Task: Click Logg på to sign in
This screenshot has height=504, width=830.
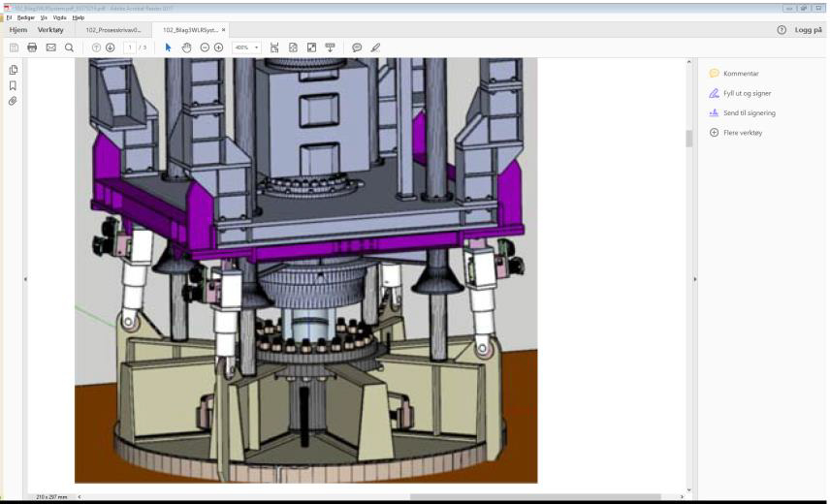Action: coord(808,30)
